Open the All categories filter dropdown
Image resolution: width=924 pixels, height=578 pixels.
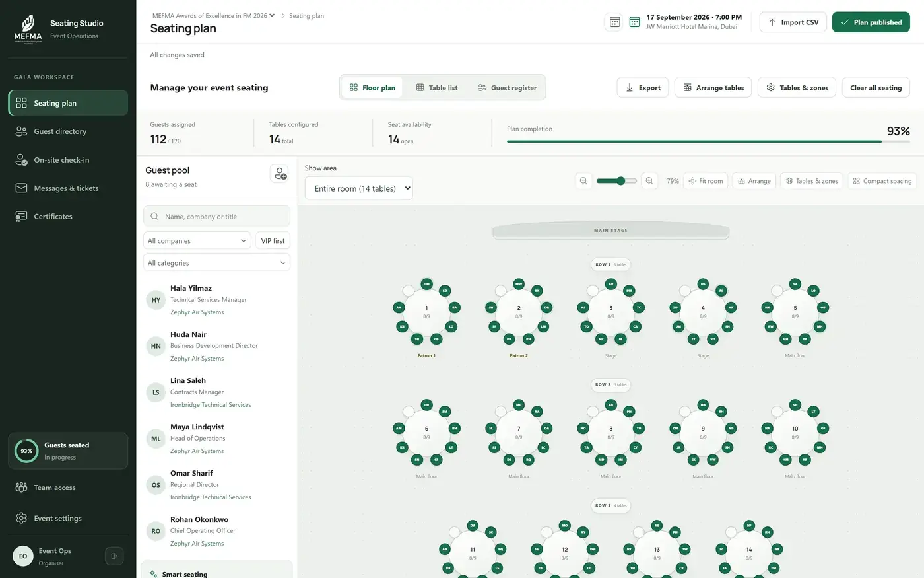(216, 263)
